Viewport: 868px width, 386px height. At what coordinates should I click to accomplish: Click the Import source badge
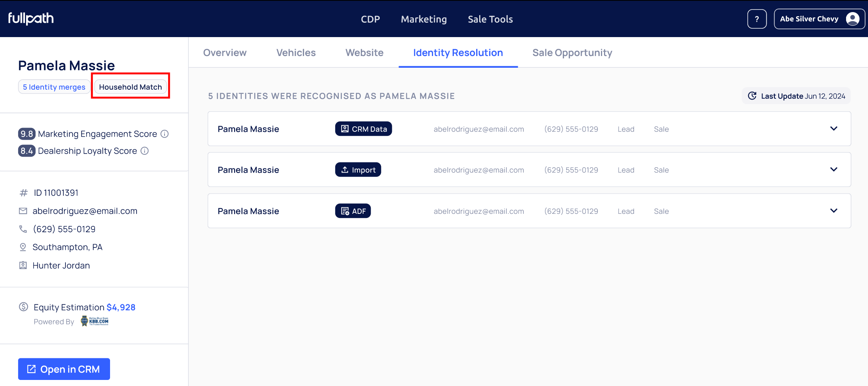tap(358, 170)
